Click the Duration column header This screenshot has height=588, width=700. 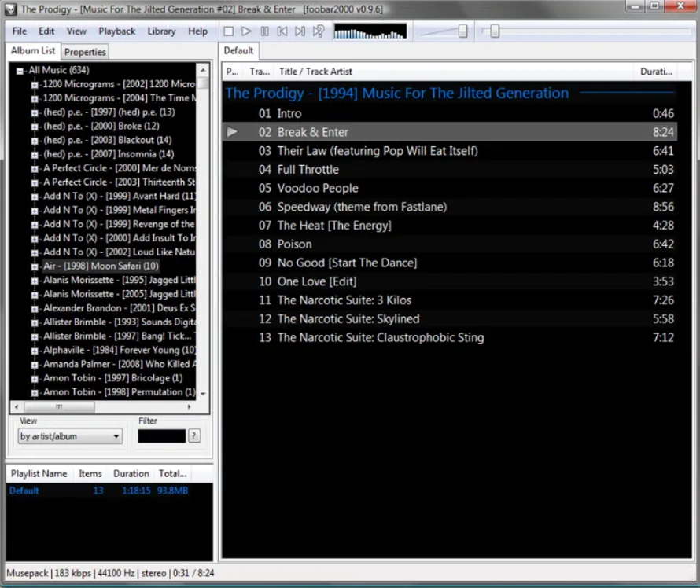pos(656,72)
